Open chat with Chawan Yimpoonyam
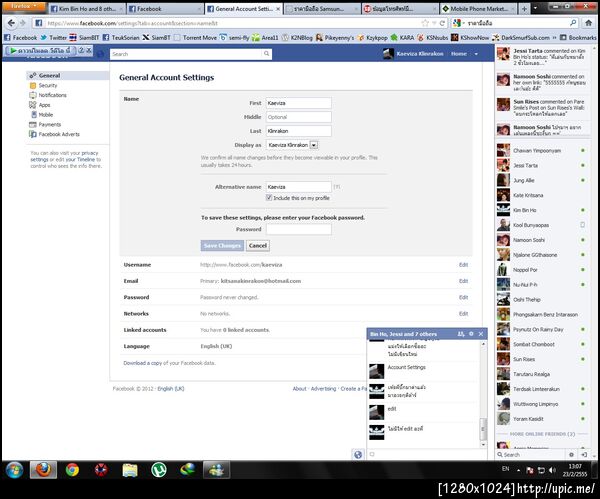This screenshot has width=600, height=499. (x=541, y=150)
